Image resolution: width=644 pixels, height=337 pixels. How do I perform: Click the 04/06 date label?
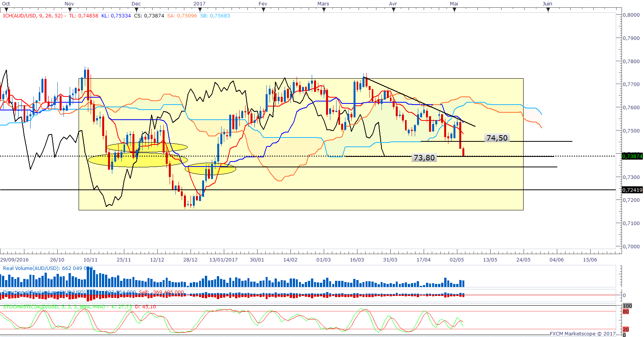[557, 260]
